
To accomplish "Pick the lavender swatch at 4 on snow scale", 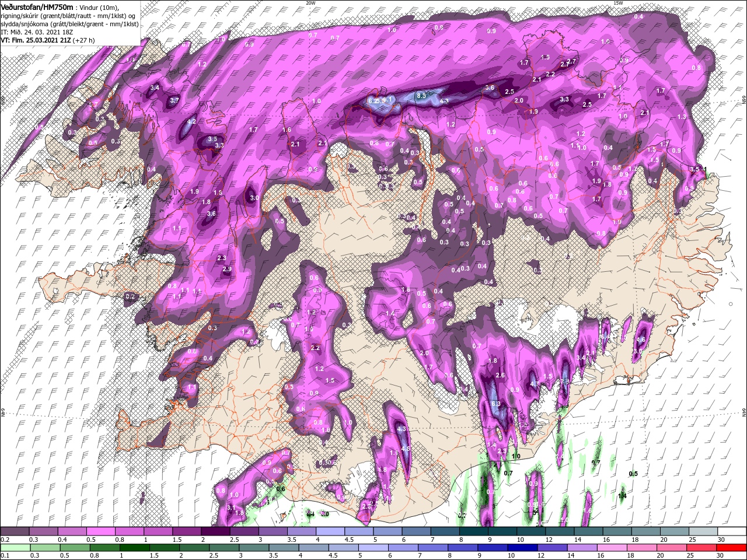I will tap(330, 531).
